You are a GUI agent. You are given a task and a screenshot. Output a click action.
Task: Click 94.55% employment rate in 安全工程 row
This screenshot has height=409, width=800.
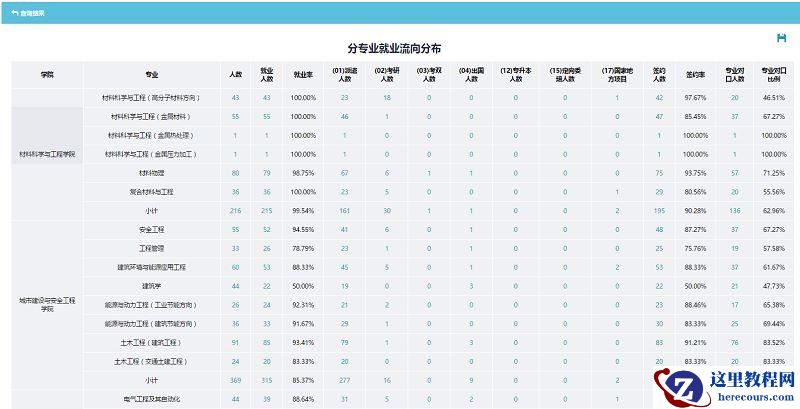303,230
